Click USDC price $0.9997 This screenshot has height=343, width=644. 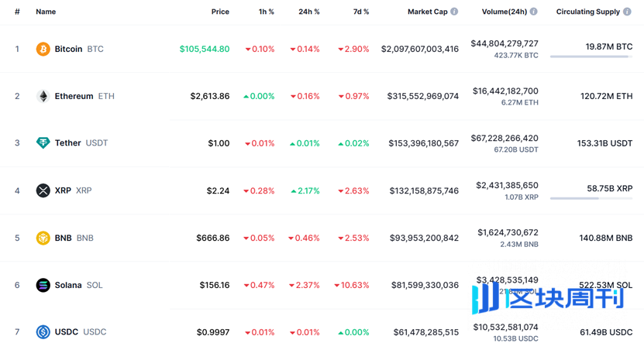213,332
